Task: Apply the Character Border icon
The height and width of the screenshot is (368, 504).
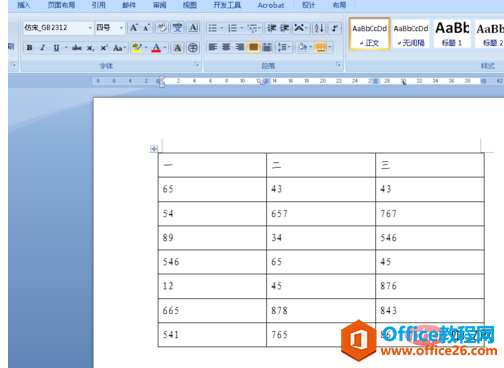Action: [x=193, y=28]
